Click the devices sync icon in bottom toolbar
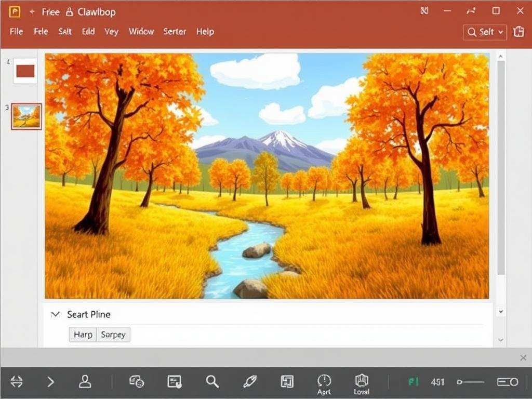This screenshot has height=399, width=532. [x=137, y=382]
